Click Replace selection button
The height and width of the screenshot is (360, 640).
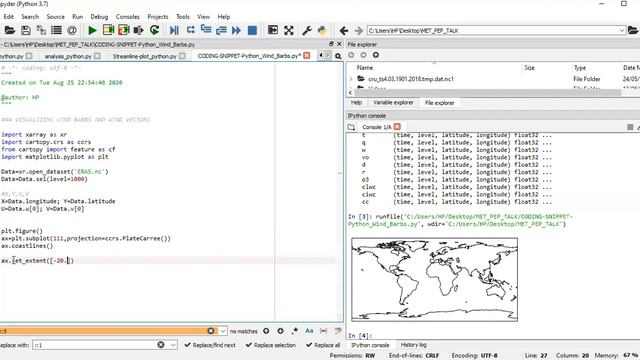coord(271,345)
